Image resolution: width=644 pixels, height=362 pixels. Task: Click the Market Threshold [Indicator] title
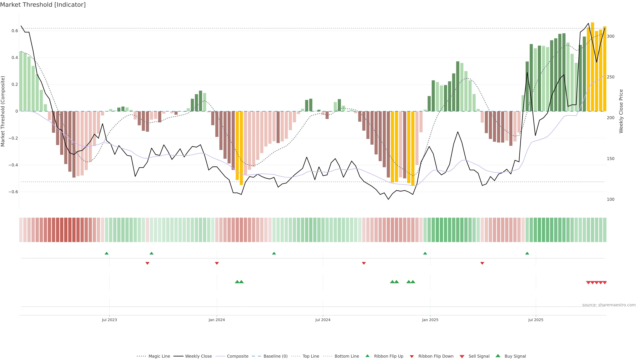(43, 5)
